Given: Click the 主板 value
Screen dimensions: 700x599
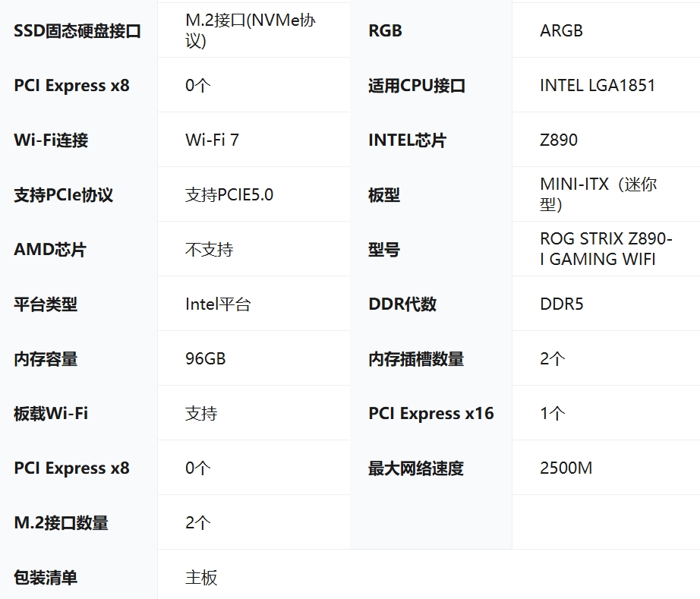Looking at the screenshot, I should [x=201, y=578].
